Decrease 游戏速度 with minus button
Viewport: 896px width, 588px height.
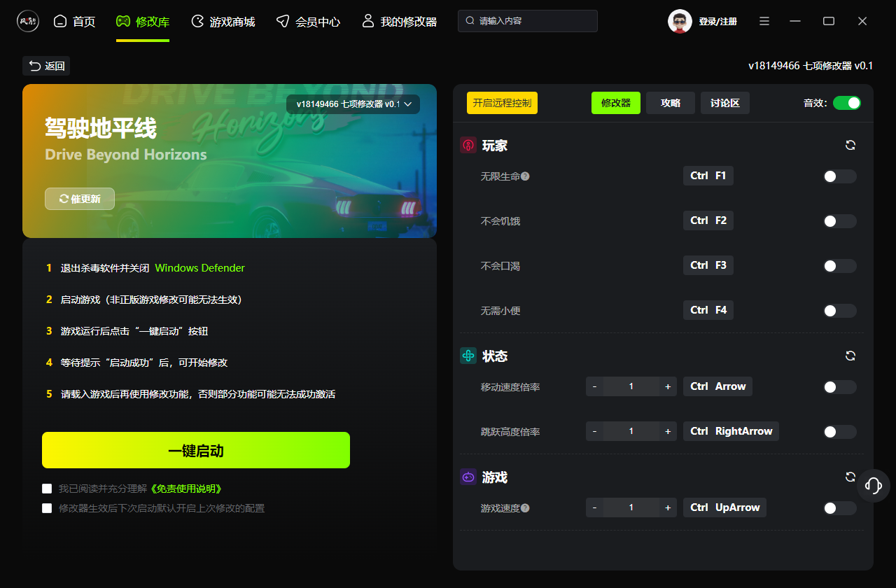coord(595,507)
